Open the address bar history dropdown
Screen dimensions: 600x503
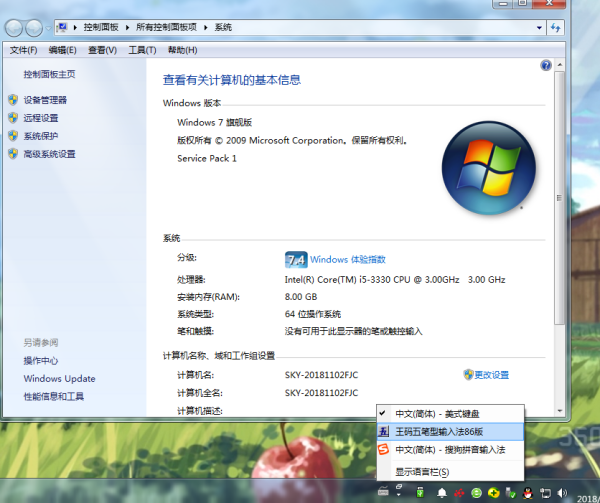pos(539,28)
